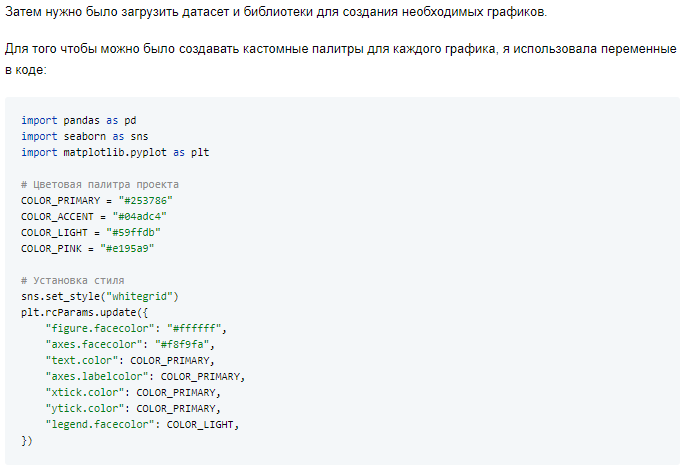This screenshot has width=686, height=470.
Task: Click the "text.color" key in the code
Action: tap(82, 361)
